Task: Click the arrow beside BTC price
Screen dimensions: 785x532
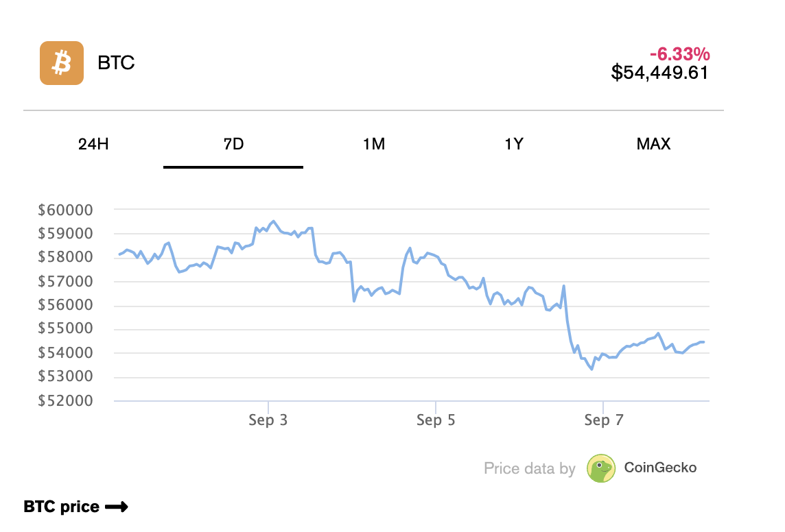Action: click(117, 507)
